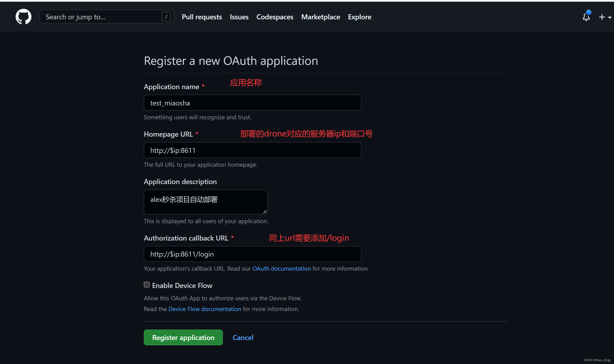The width and height of the screenshot is (614, 364).
Task: Click the slash shortcut key icon in search
Action: pos(166,17)
